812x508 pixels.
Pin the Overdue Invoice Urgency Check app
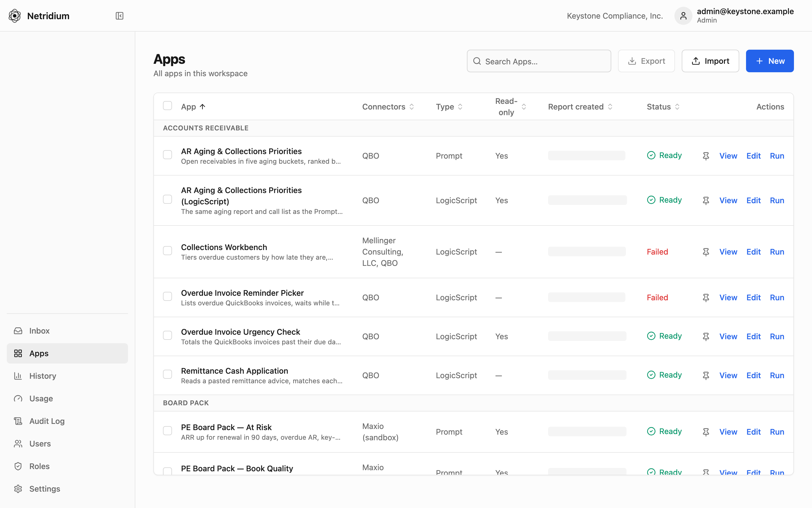point(706,337)
